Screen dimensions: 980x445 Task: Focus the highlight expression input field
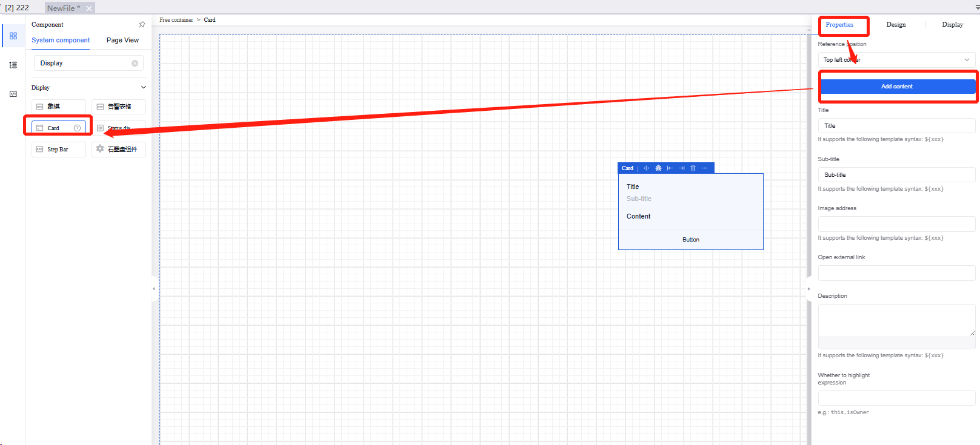click(897, 398)
